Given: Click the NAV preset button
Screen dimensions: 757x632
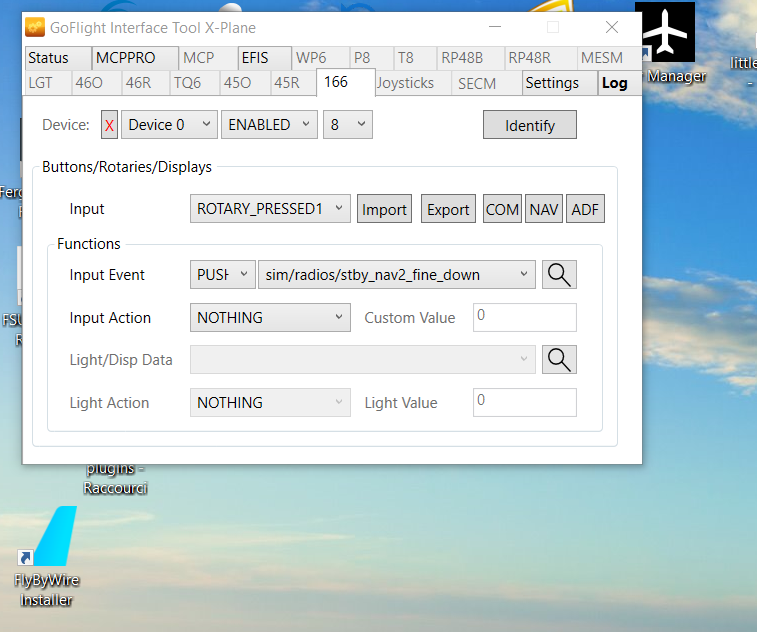Looking at the screenshot, I should tap(544, 209).
